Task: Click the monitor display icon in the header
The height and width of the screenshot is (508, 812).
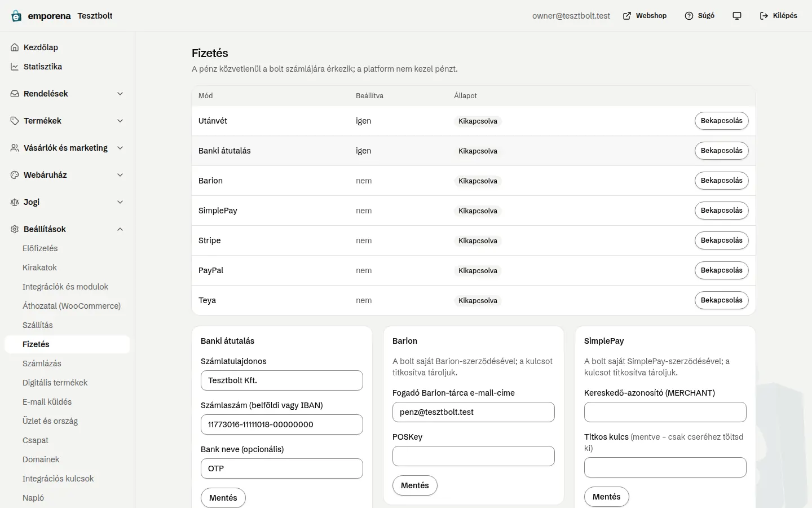Action: (737, 16)
